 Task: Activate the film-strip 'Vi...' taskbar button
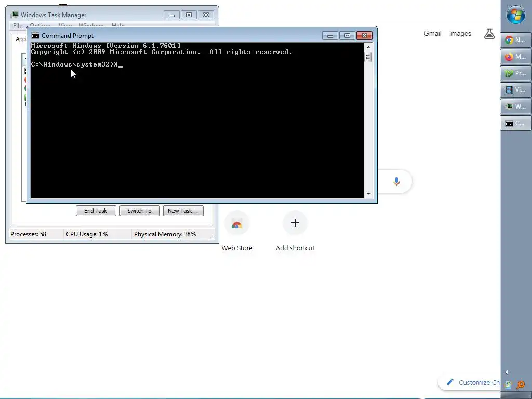tap(516, 90)
